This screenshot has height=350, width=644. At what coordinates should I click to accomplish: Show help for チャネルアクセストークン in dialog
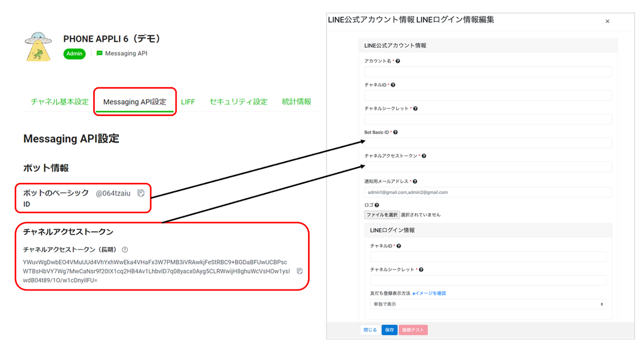click(x=424, y=156)
